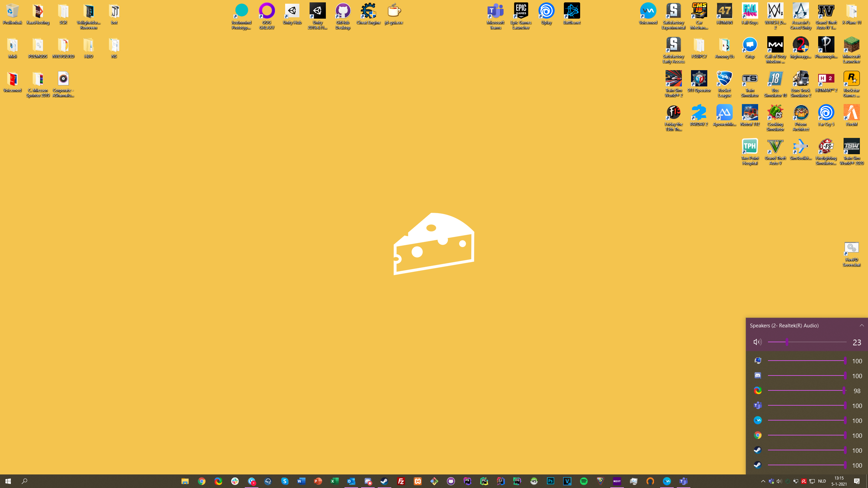Screen dimensions: 868x488
Task: Open NLD input language selector
Action: 822,481
